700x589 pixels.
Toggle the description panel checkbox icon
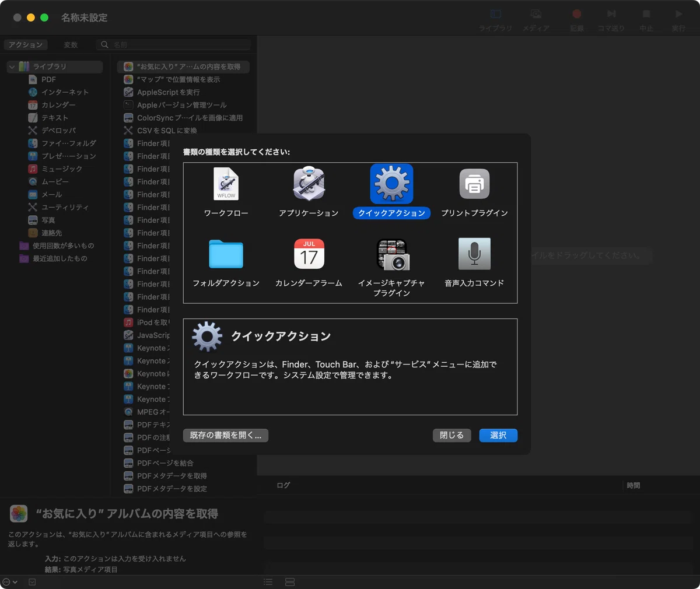click(32, 582)
